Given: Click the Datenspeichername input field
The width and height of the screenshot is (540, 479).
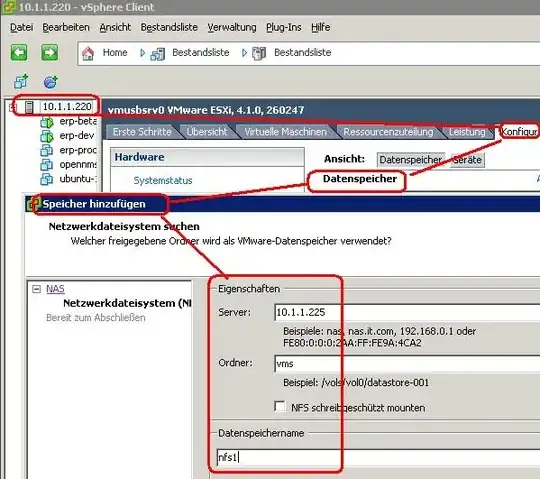Looking at the screenshot, I should coord(378,457).
